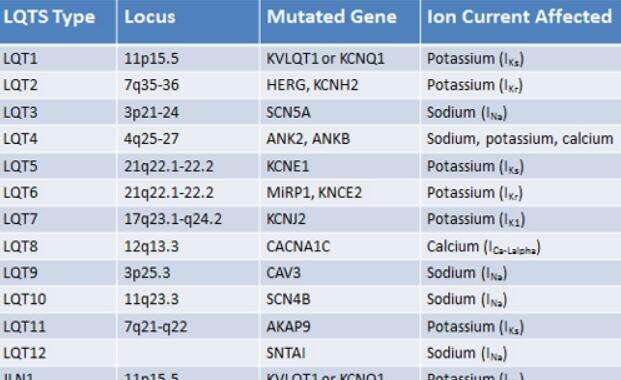This screenshot has height=380, width=621.
Task: Click the LQTS Type column header
Action: pos(58,21)
